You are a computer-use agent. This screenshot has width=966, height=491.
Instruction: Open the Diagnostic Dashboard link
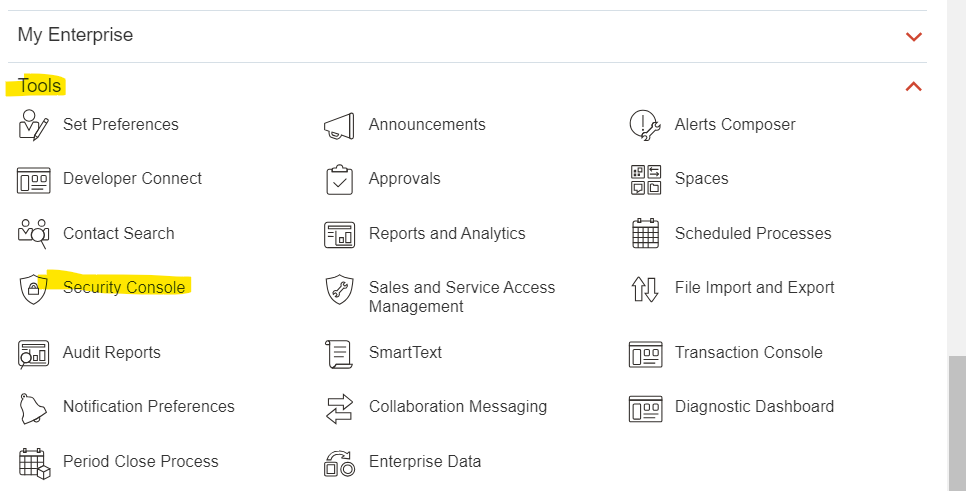754,407
